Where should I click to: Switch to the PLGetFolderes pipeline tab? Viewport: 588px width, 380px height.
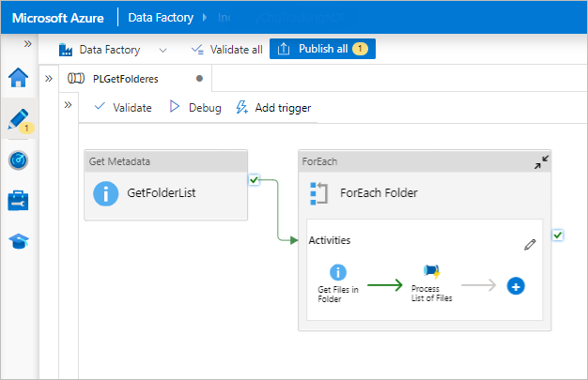click(125, 78)
